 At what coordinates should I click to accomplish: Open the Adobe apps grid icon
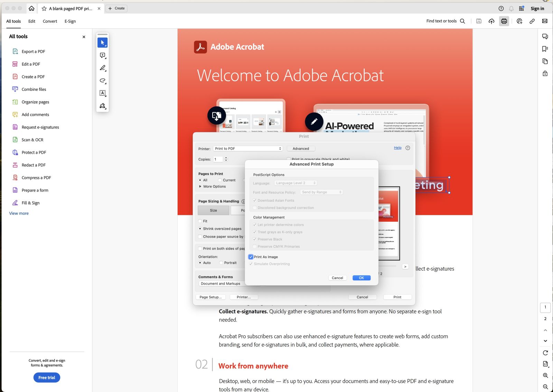pos(522,8)
